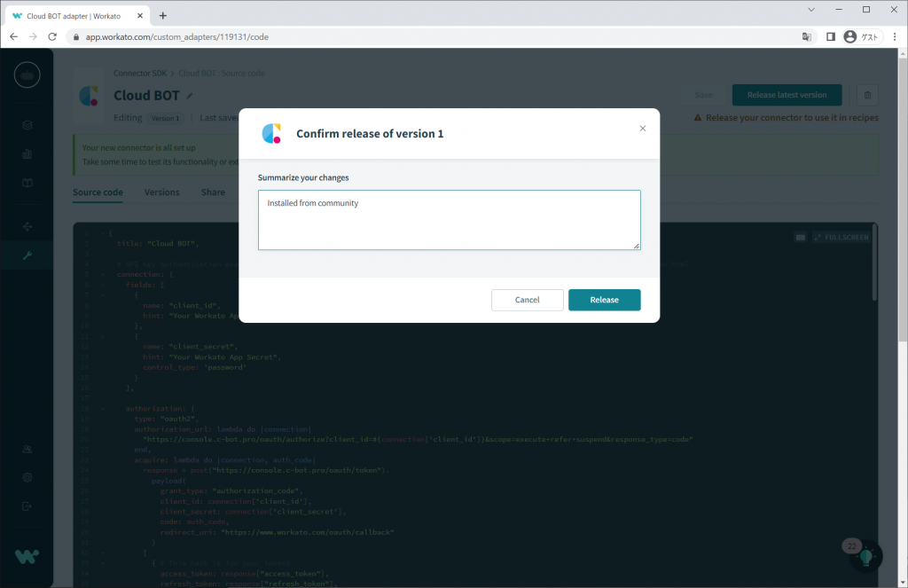The width and height of the screenshot is (908, 588).
Task: Click the keyboard shortcuts icon in code editor
Action: pos(801,237)
